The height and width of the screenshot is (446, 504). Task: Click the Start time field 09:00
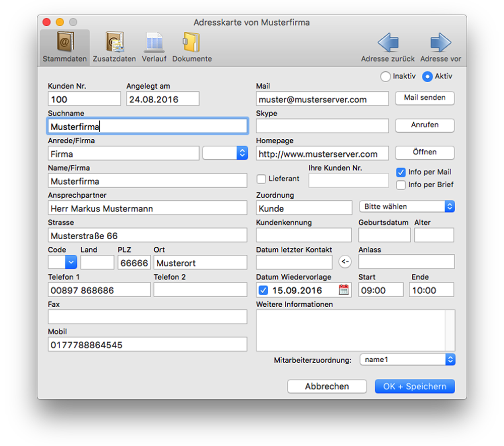coord(381,290)
